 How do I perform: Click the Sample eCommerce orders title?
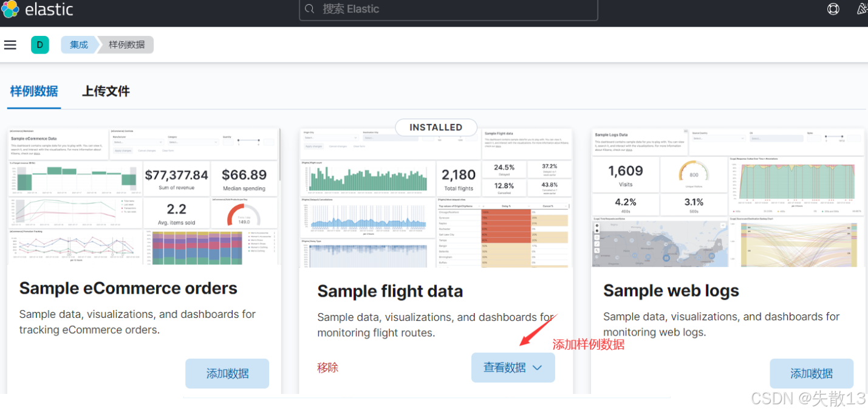128,288
